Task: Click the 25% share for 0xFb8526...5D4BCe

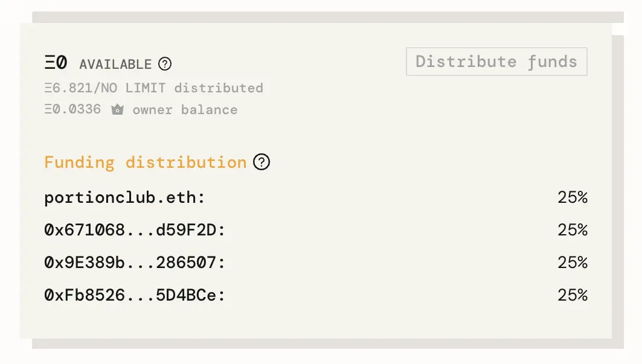Action: (x=573, y=296)
